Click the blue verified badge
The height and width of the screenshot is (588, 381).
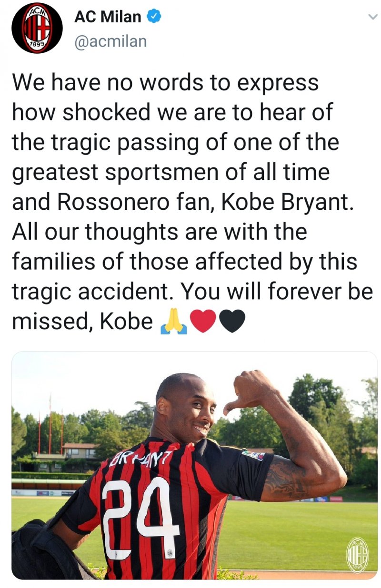click(x=154, y=17)
